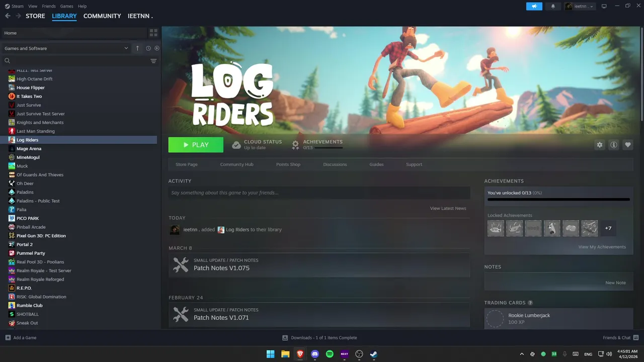The width and height of the screenshot is (644, 362).
Task: Open the Manage gear icon for Log Riders
Action: click(599, 145)
